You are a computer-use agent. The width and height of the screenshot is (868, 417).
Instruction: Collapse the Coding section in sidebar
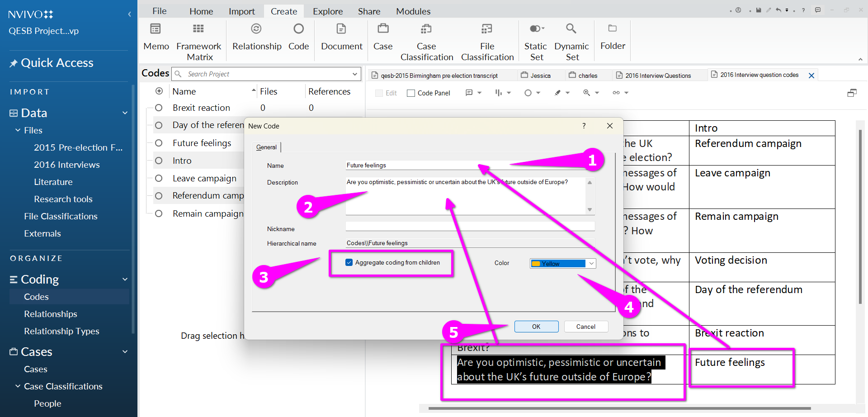125,280
